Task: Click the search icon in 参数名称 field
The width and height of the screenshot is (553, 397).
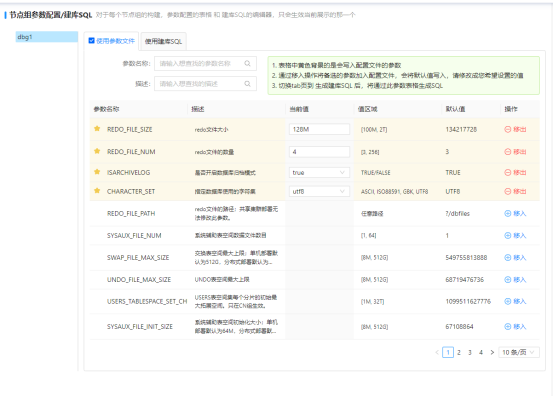Action: point(248,63)
